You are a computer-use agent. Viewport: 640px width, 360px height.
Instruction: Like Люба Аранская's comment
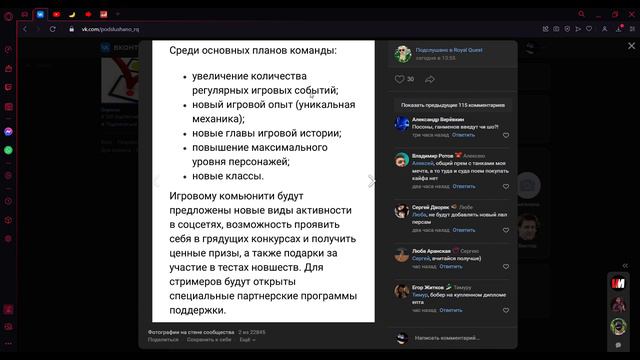[x=506, y=267]
